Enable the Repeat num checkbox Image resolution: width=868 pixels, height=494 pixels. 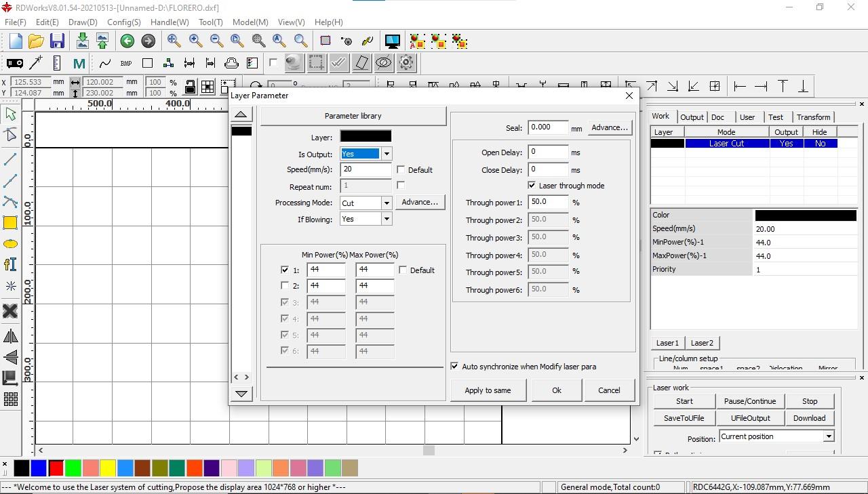click(x=401, y=185)
